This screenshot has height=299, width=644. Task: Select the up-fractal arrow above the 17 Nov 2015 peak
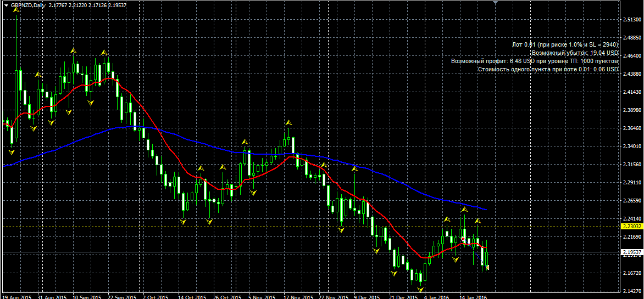(288, 122)
